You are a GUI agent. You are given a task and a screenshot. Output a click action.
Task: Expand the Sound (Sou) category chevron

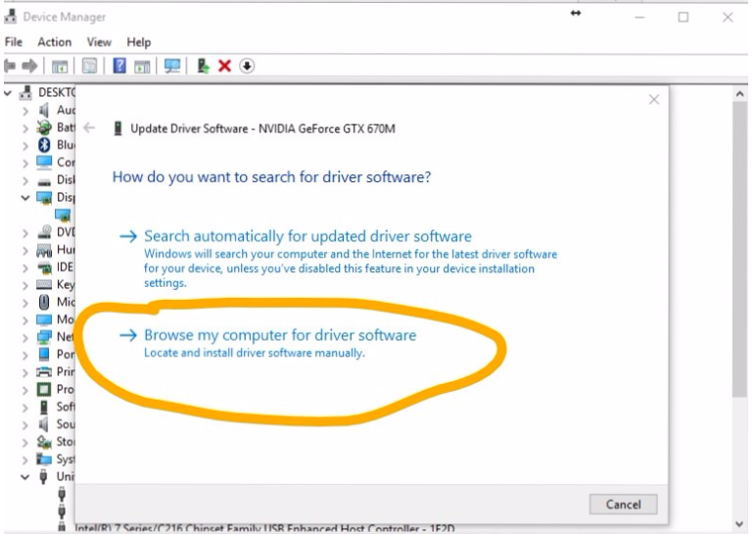point(25,425)
